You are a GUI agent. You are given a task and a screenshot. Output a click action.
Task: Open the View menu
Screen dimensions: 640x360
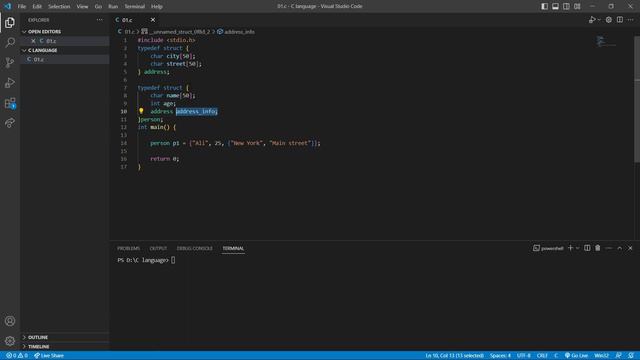coord(82,6)
